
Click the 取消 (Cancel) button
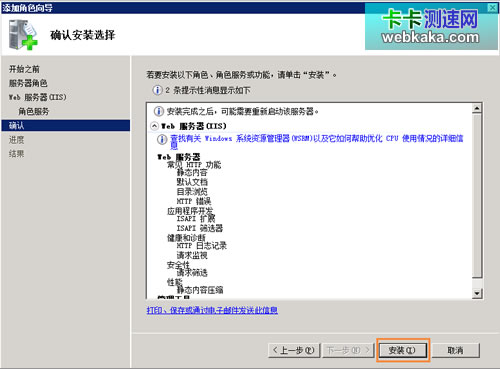[x=455, y=350]
